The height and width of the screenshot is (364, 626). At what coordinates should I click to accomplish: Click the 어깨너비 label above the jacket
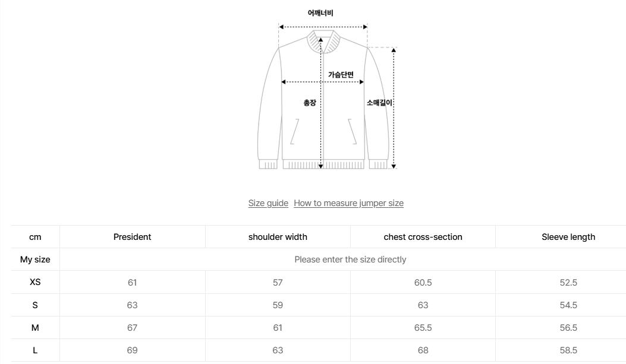click(x=320, y=12)
